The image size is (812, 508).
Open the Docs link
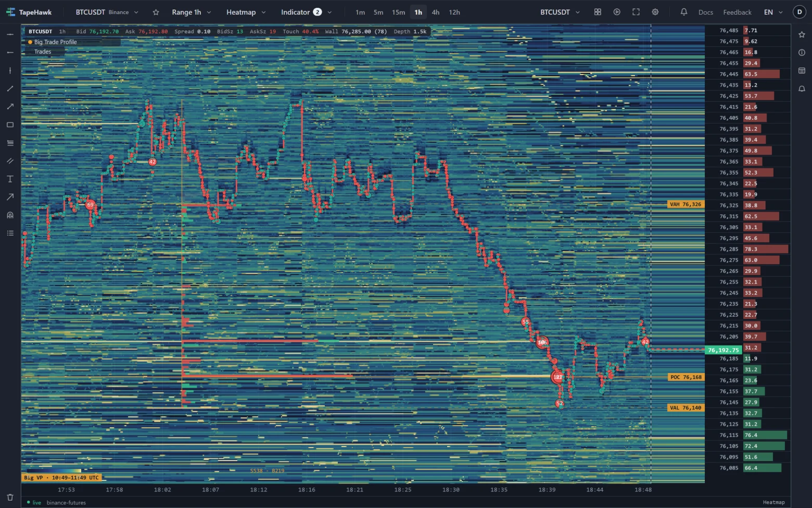pos(706,12)
